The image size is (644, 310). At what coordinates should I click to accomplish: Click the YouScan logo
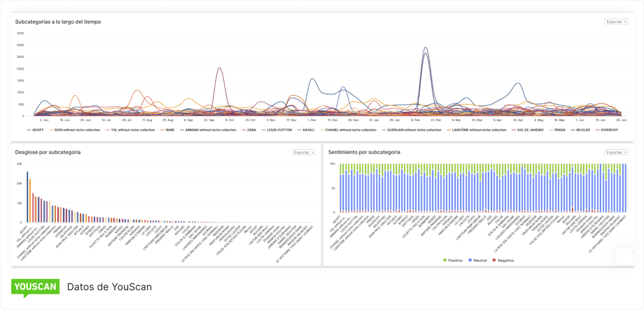pyautogui.click(x=35, y=288)
